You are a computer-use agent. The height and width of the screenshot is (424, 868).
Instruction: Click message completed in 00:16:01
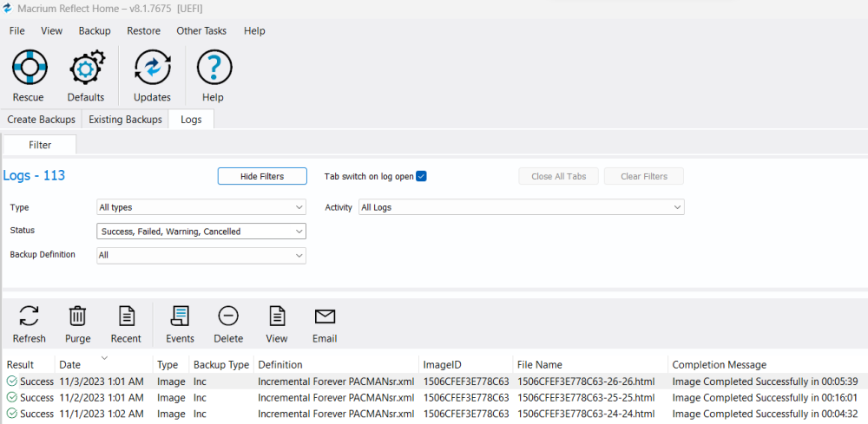(765, 398)
